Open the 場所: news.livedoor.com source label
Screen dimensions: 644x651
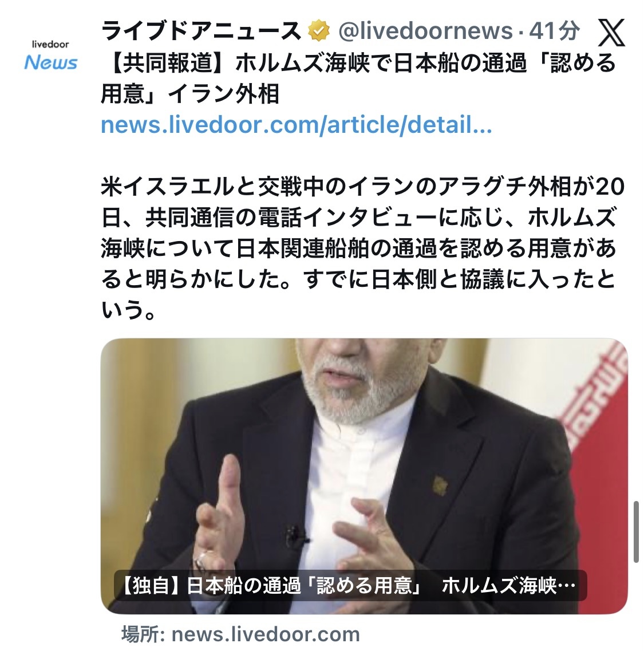point(240,634)
